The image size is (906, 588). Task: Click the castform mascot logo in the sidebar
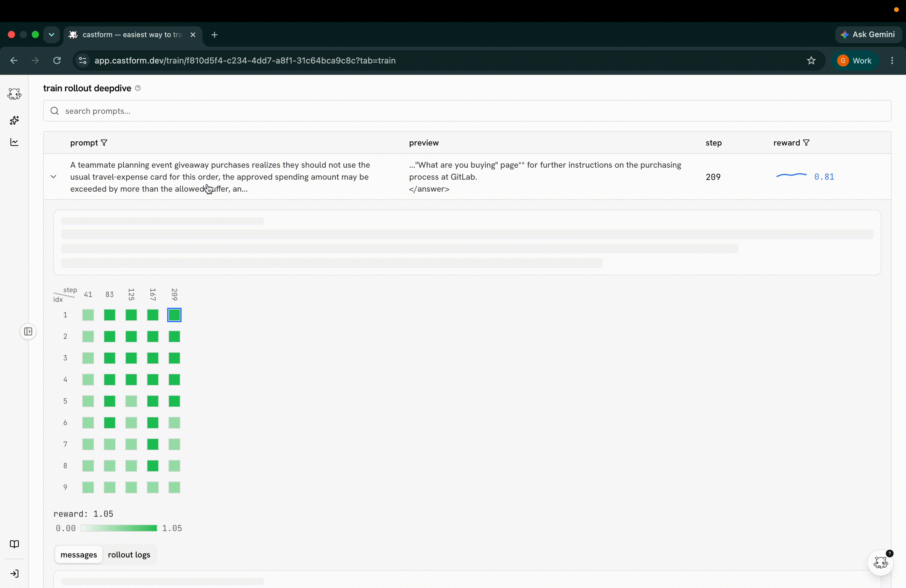coord(14,94)
